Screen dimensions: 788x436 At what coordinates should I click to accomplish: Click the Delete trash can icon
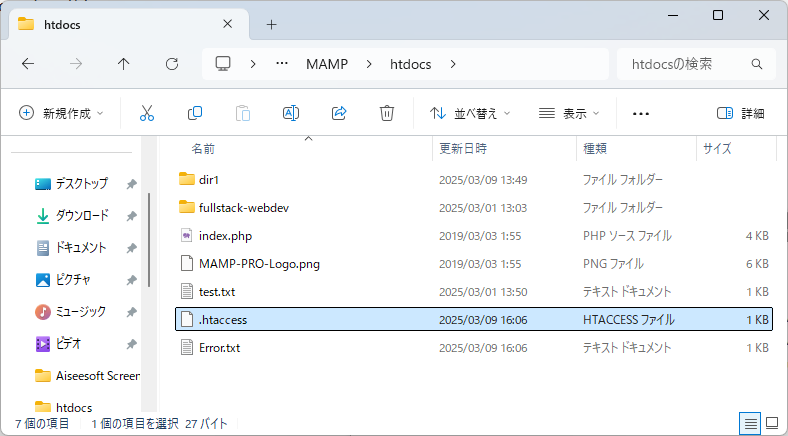click(x=386, y=114)
